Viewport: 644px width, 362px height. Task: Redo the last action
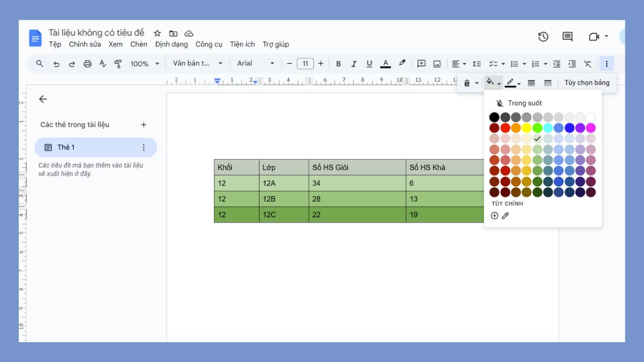coord(71,64)
